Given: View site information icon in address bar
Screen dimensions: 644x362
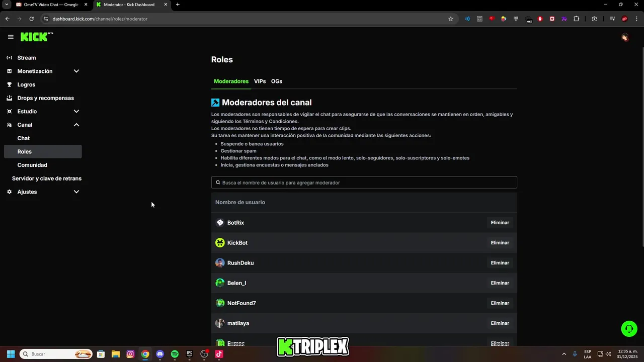Looking at the screenshot, I should coord(46,19).
